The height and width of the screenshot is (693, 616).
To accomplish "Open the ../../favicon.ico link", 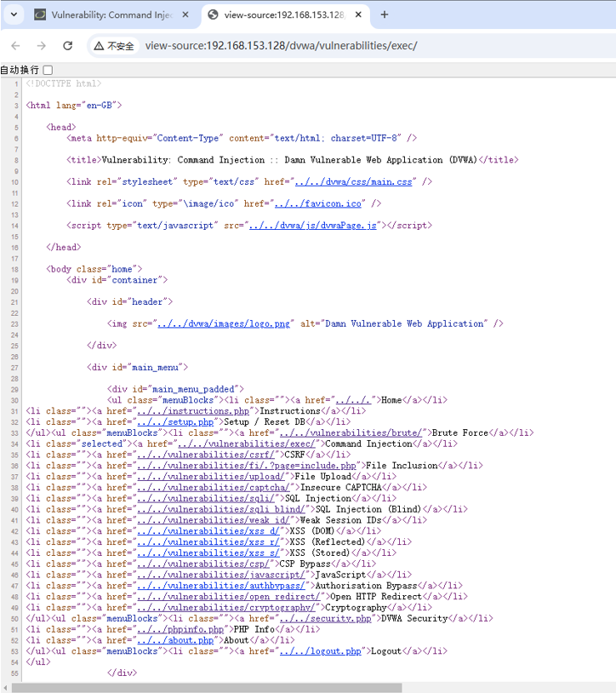I will 318,203.
